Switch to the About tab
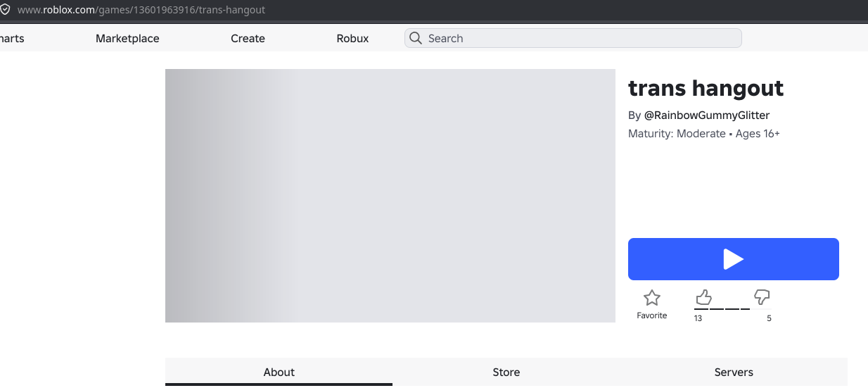868x388 pixels. point(279,372)
